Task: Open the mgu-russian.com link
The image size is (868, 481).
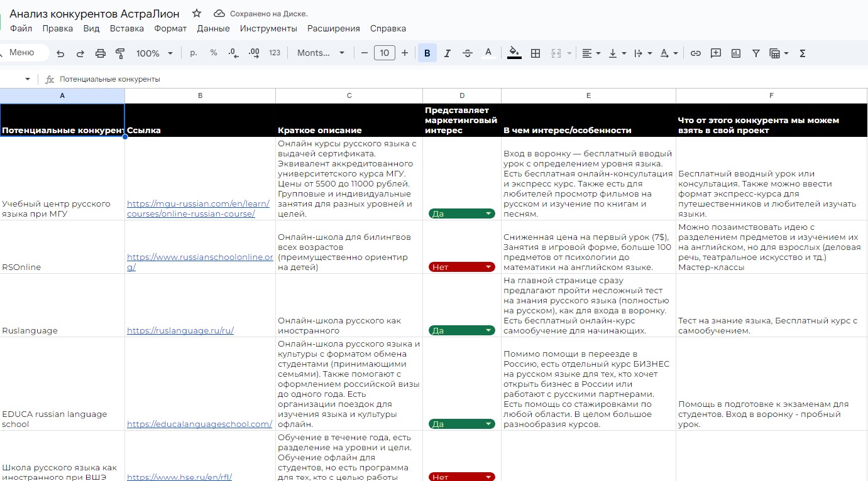Action: coord(198,208)
